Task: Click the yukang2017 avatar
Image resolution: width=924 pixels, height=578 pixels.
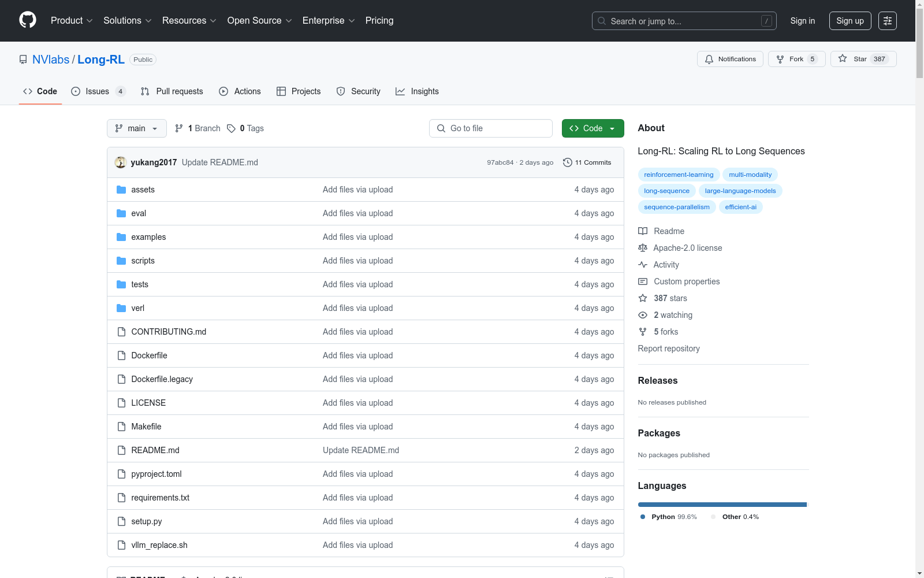Action: coord(121,162)
